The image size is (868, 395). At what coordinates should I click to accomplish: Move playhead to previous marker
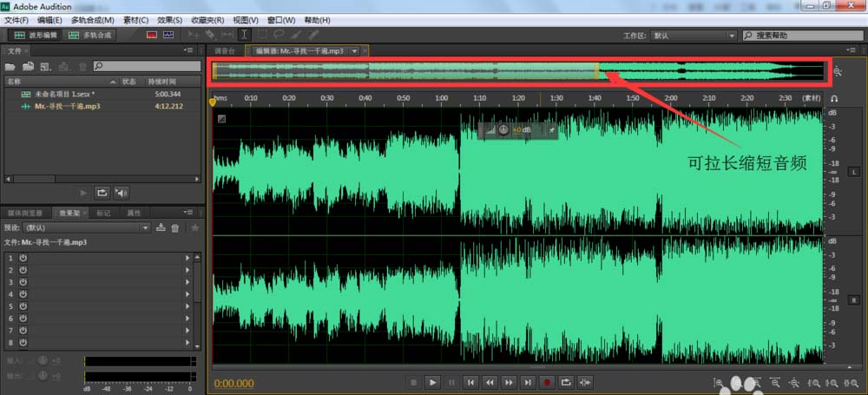click(470, 382)
